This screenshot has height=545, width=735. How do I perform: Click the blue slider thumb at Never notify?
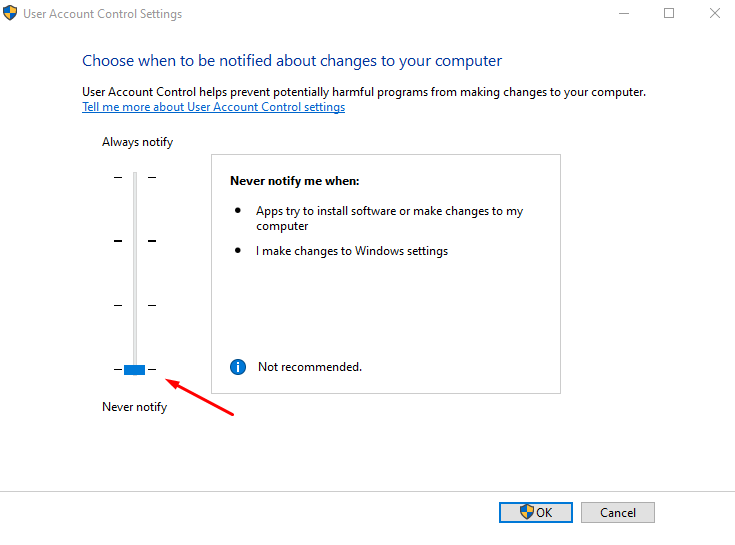[135, 370]
